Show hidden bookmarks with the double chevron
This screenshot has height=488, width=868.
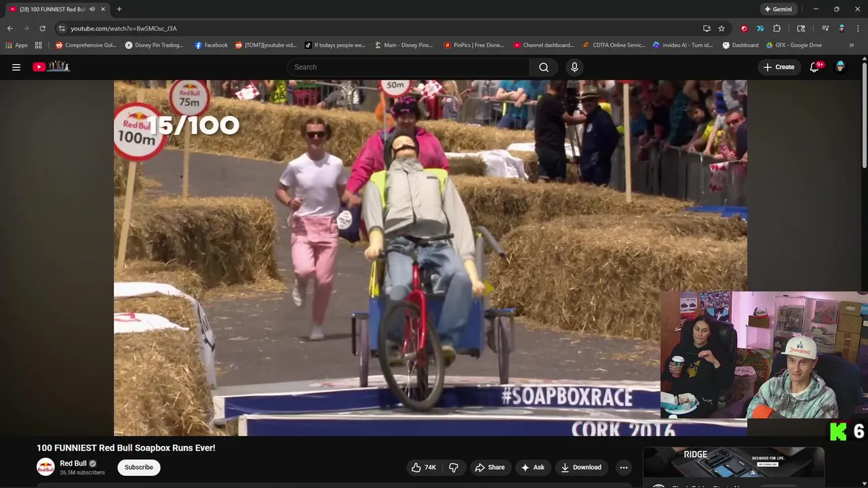(852, 45)
